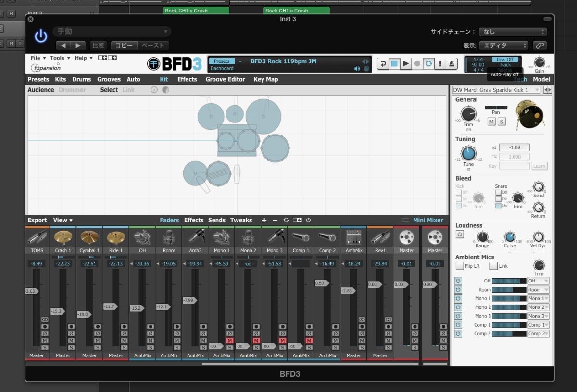
Task: Open the Tools menu
Action: click(60, 58)
